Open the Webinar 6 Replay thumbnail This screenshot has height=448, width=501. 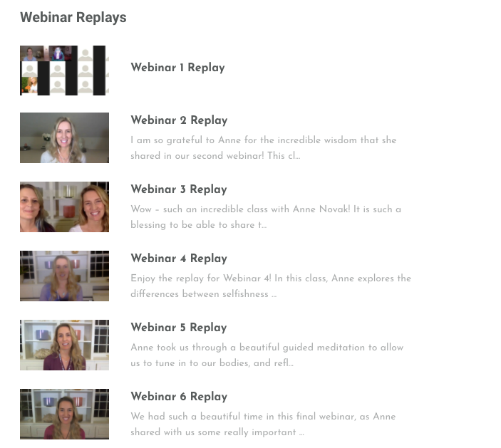[x=64, y=414]
